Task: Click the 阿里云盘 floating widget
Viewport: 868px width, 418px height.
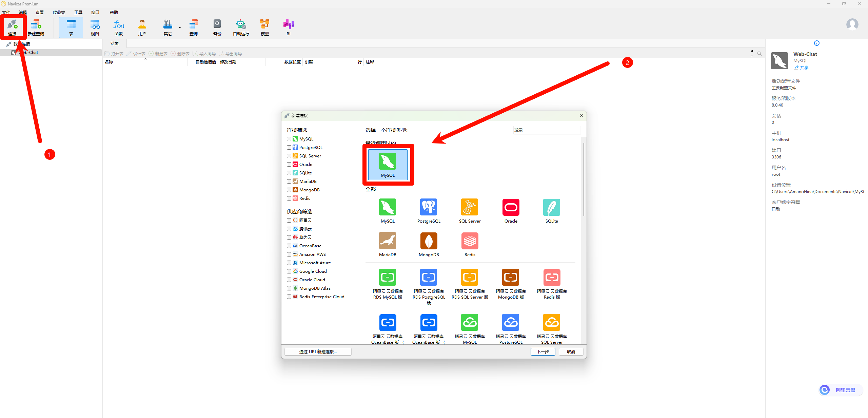Action: click(841, 390)
